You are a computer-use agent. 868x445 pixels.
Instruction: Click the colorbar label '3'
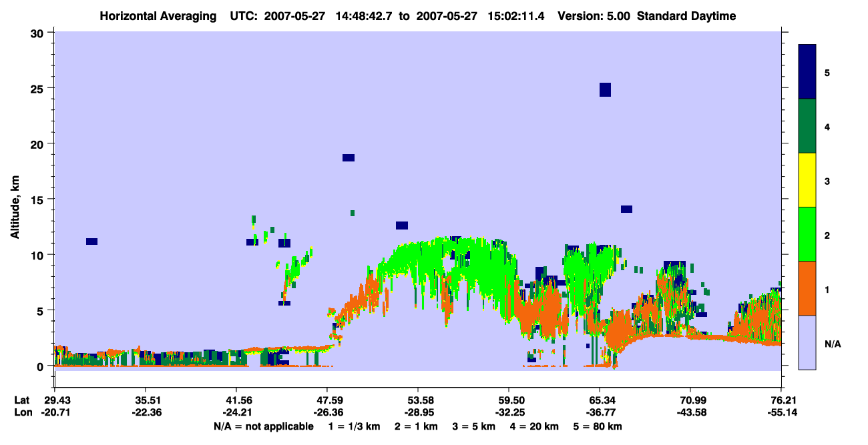pyautogui.click(x=827, y=180)
